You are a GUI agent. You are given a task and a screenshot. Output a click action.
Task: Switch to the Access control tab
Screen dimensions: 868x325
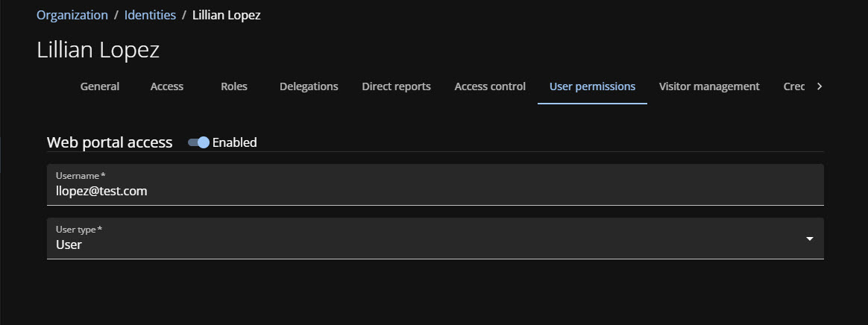(490, 86)
